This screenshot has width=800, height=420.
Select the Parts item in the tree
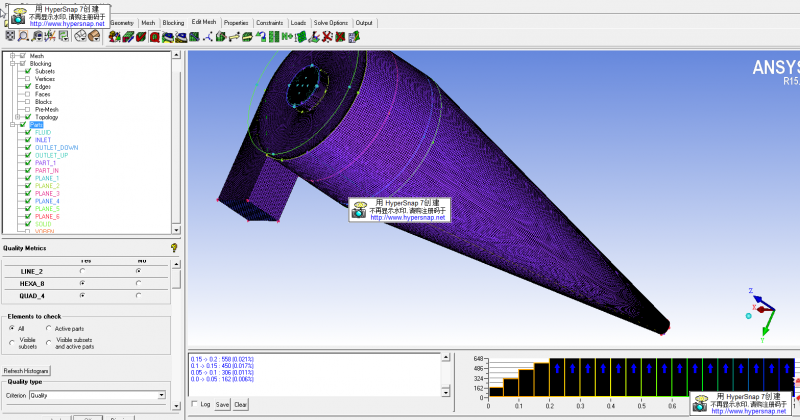click(x=36, y=125)
